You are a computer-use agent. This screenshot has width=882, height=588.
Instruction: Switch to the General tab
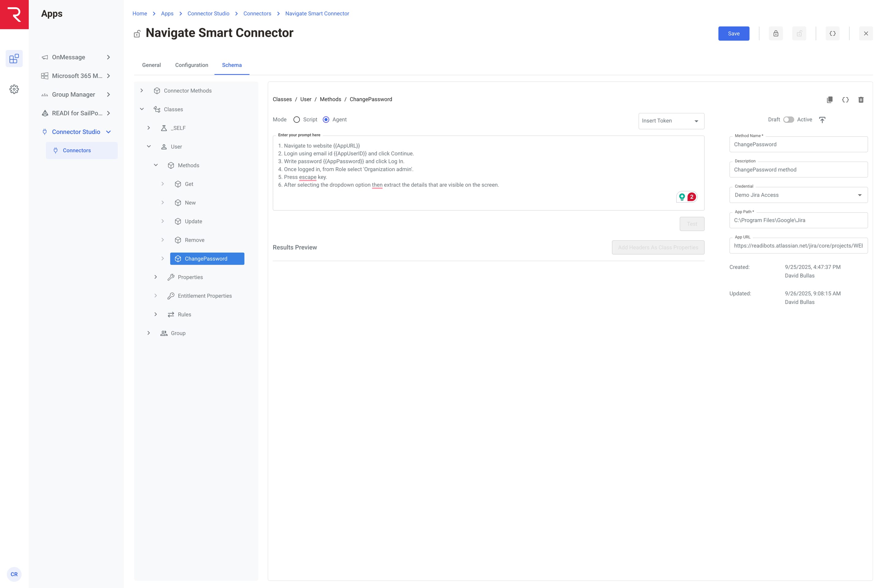pyautogui.click(x=152, y=65)
